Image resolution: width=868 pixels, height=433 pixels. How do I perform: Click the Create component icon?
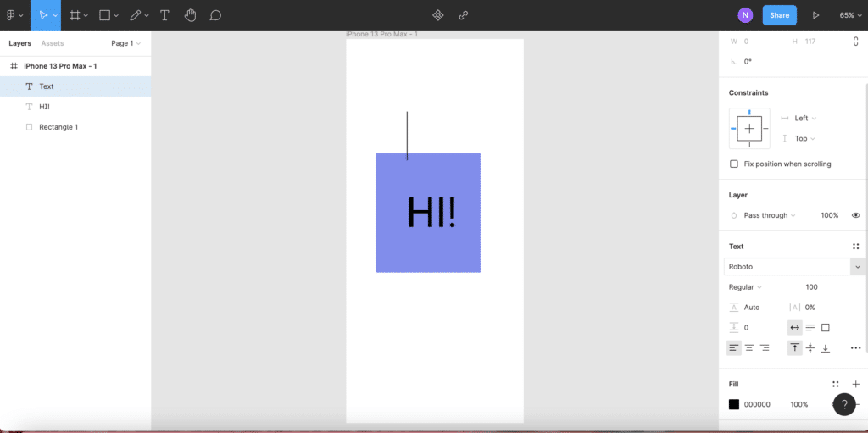(x=438, y=15)
